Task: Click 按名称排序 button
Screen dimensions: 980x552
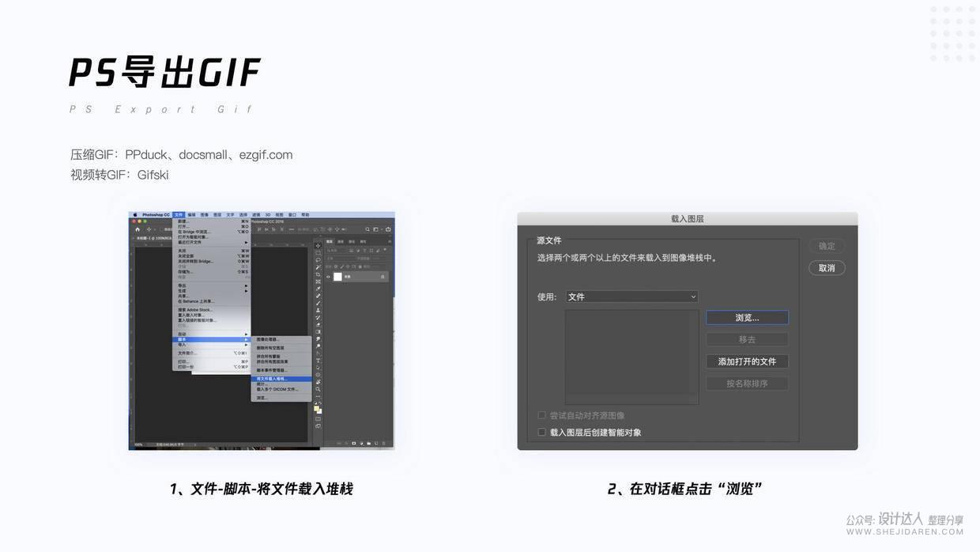Action: [747, 384]
